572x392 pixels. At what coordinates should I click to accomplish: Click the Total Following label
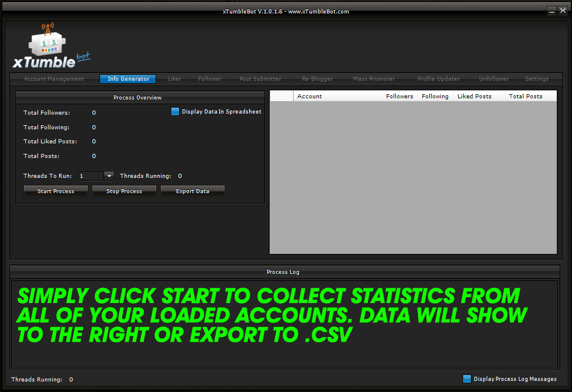[46, 128]
